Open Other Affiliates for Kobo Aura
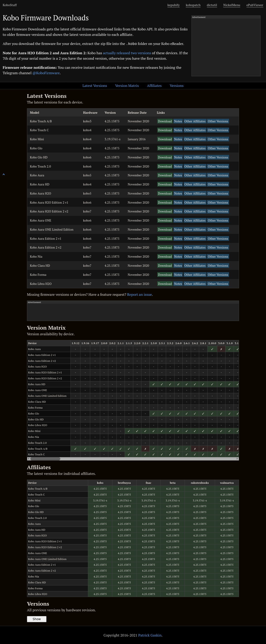This screenshot has height=644, width=266. 195,175
